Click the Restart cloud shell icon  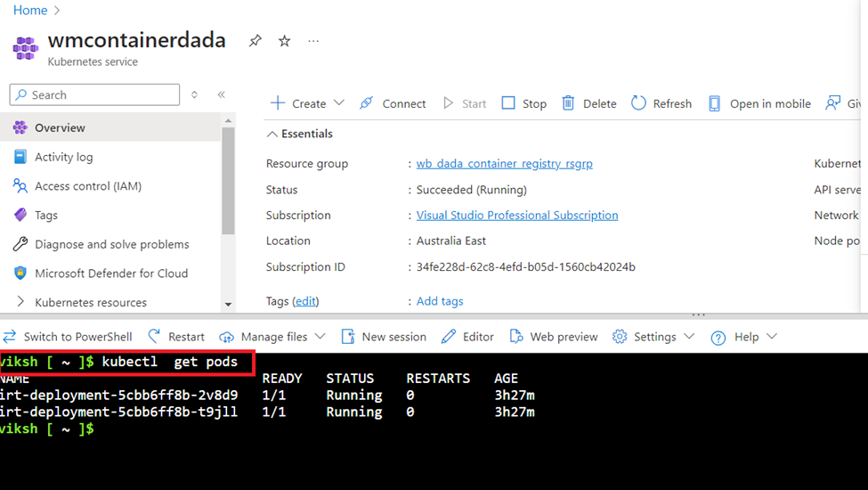[154, 336]
